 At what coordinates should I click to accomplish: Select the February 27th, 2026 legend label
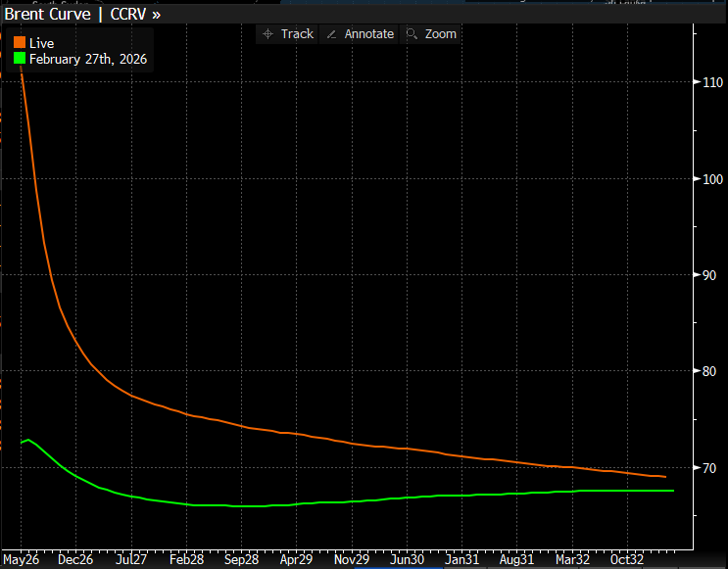(x=88, y=59)
